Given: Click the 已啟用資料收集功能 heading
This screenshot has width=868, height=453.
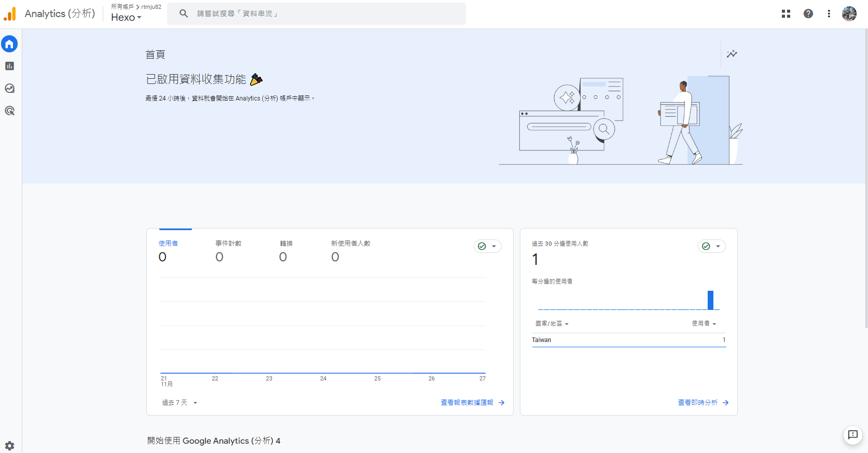Looking at the screenshot, I should pos(196,79).
